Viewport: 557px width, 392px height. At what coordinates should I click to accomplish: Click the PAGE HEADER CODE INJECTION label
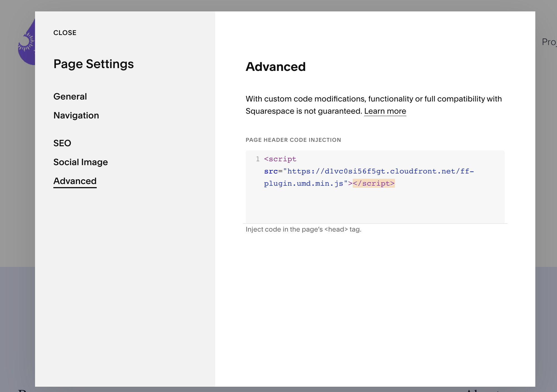293,140
